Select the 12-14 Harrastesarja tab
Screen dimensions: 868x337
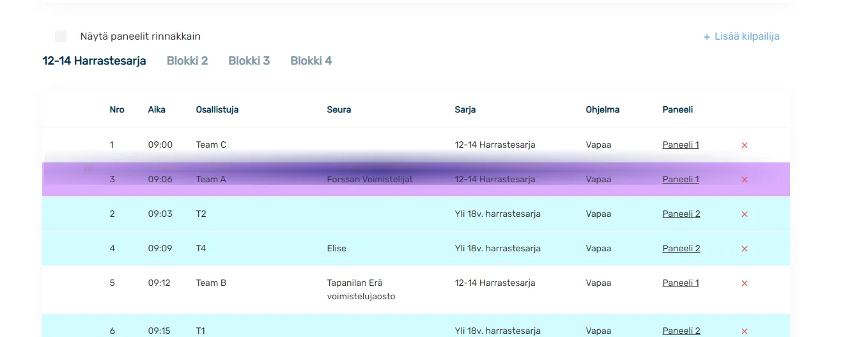click(94, 61)
